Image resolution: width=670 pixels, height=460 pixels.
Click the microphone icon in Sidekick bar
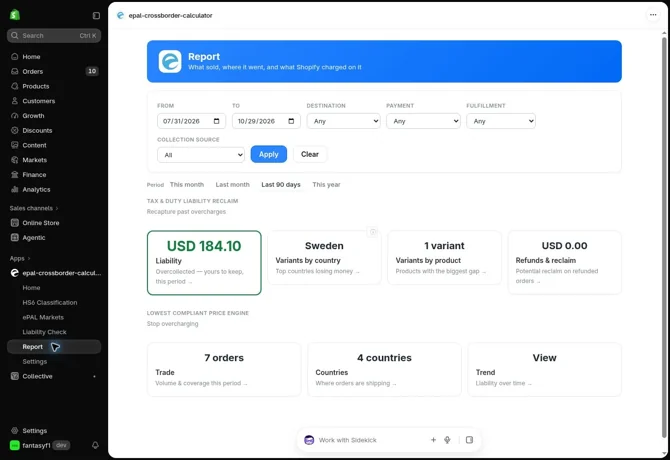click(x=447, y=440)
